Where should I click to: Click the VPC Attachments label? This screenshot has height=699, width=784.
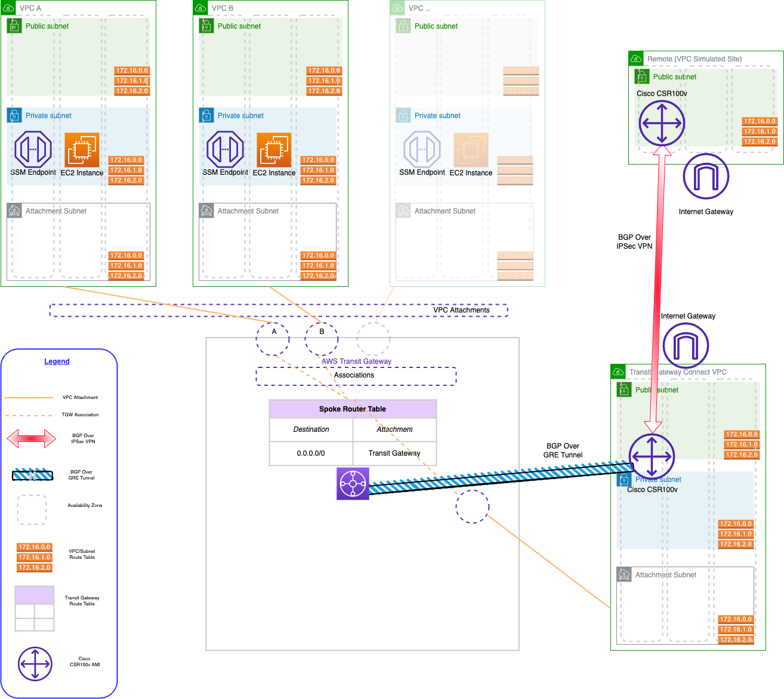tap(461, 310)
